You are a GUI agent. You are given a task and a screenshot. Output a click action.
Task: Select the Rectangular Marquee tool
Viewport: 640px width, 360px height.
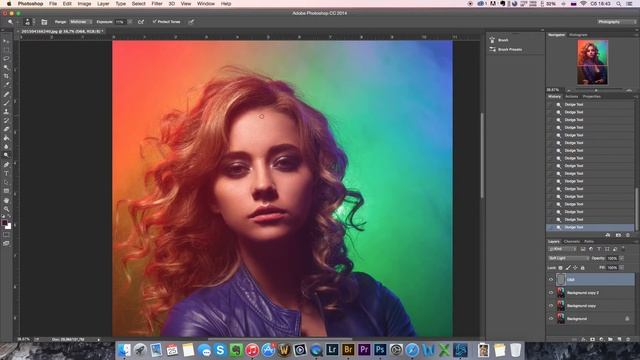click(6, 50)
